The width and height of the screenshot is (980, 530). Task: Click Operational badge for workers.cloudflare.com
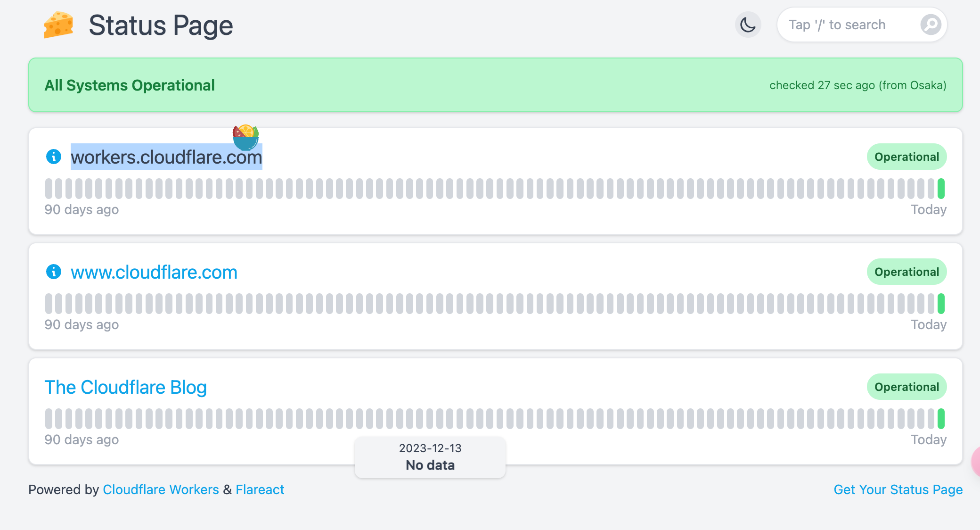pyautogui.click(x=907, y=157)
